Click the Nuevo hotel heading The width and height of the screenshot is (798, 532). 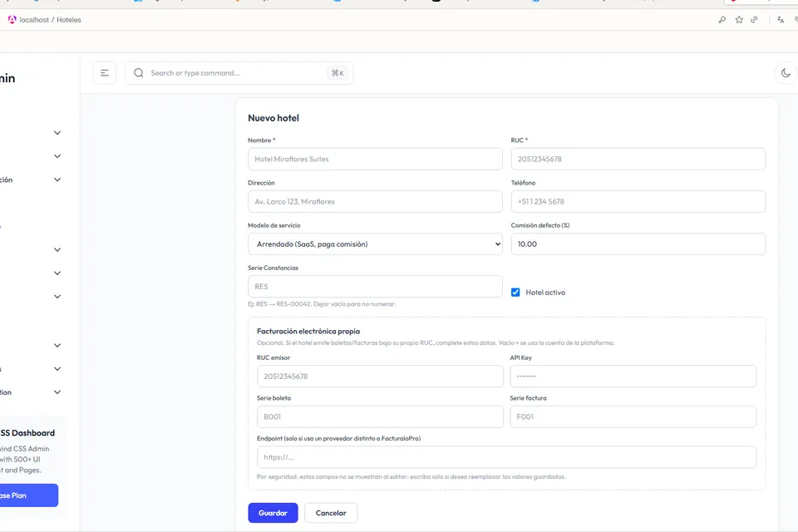(273, 118)
